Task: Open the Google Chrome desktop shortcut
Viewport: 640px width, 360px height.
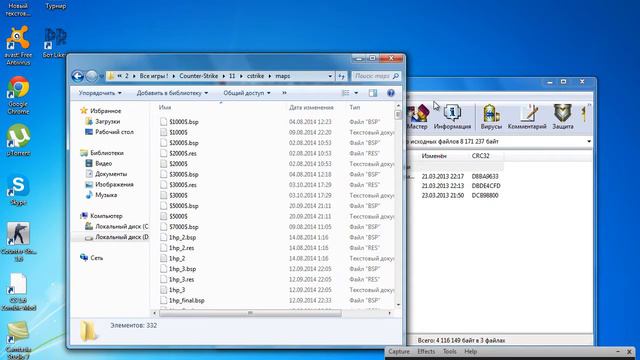Action: [18, 95]
